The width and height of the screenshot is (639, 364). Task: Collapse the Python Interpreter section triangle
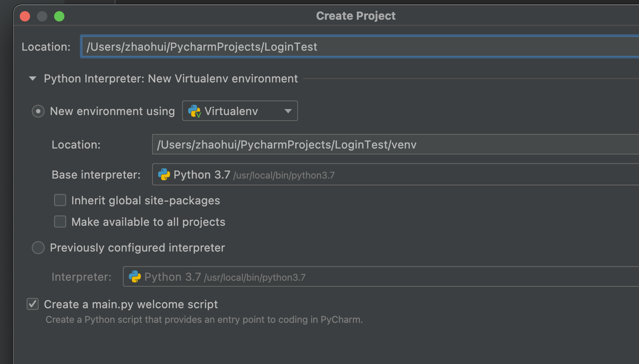pyautogui.click(x=33, y=79)
